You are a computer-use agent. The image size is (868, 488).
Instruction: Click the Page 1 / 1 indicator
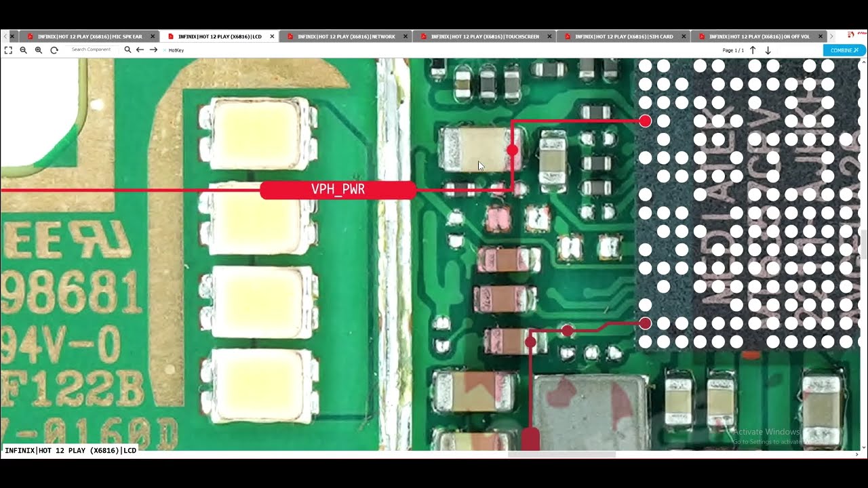coord(733,50)
